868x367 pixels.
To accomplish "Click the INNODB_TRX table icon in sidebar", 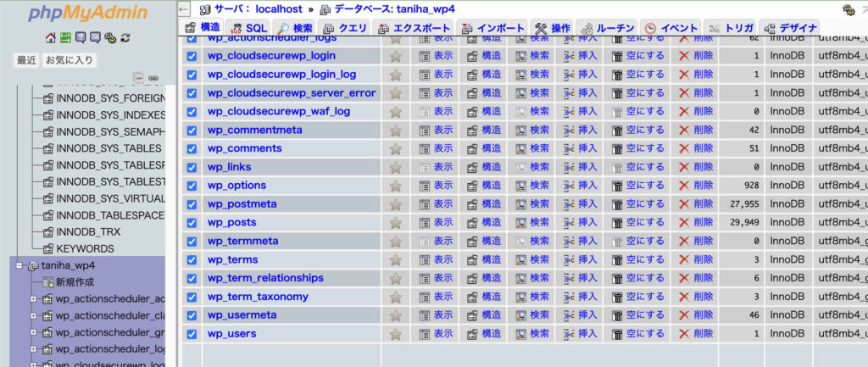I will [x=48, y=232].
